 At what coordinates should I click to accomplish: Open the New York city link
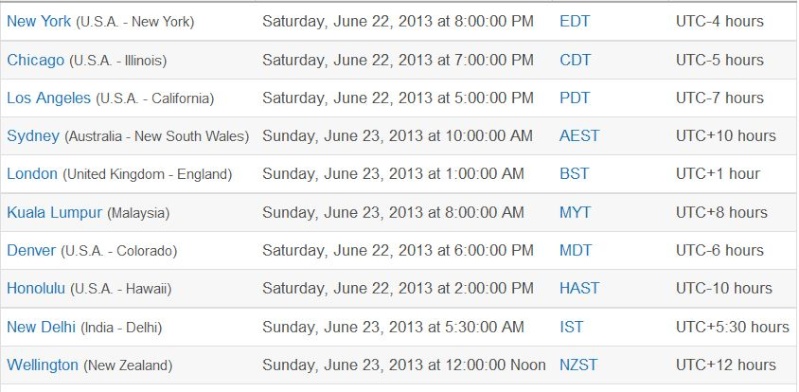click(x=39, y=21)
